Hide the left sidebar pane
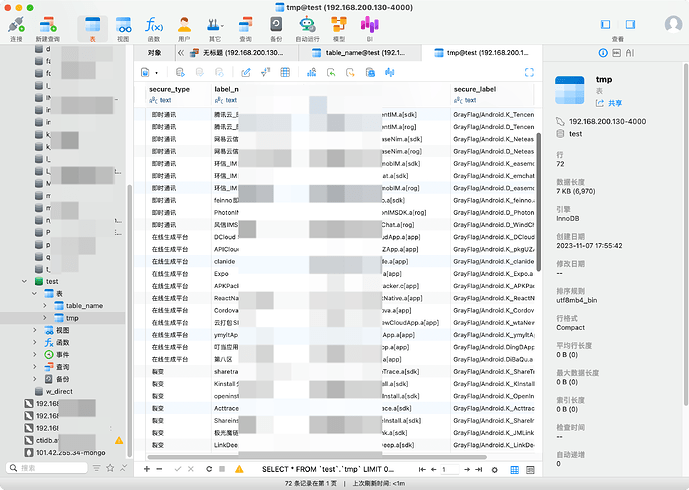 [606, 25]
